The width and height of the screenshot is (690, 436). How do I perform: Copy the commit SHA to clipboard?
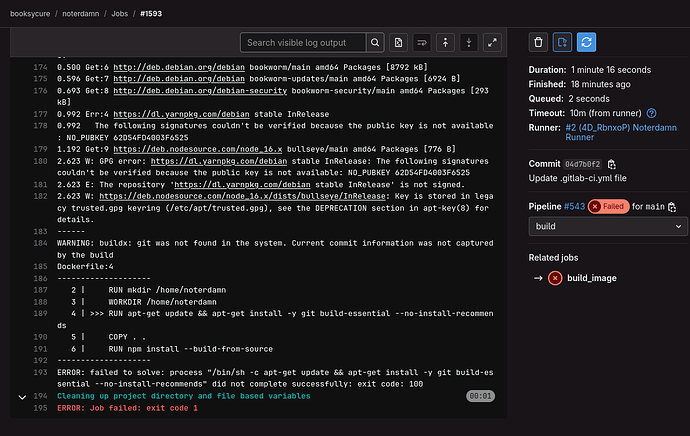(611, 164)
